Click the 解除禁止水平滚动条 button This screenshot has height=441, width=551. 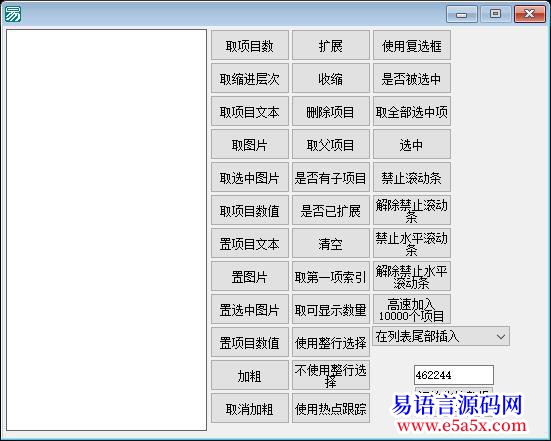411,277
